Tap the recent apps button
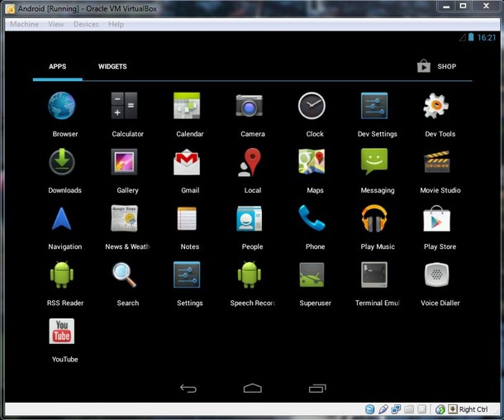 [317, 389]
